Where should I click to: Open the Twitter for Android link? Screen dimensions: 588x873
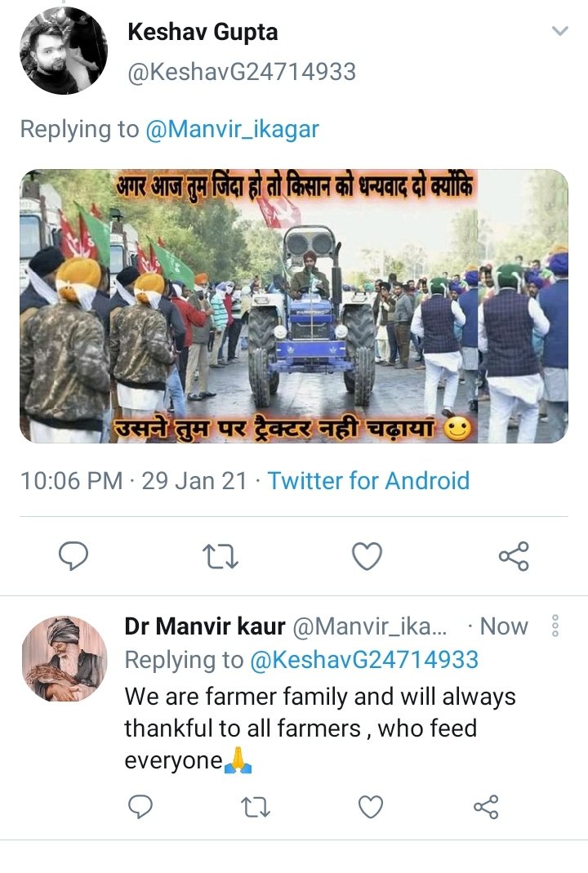click(368, 481)
